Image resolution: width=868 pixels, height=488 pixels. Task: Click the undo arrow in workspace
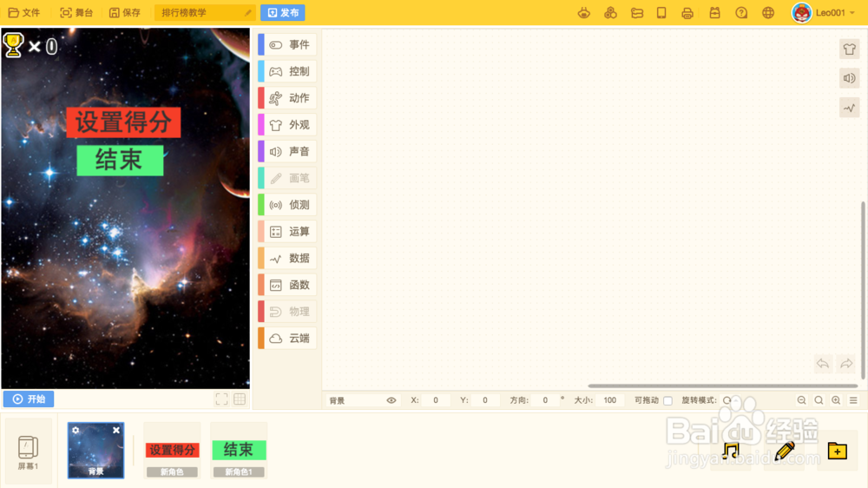pyautogui.click(x=823, y=364)
